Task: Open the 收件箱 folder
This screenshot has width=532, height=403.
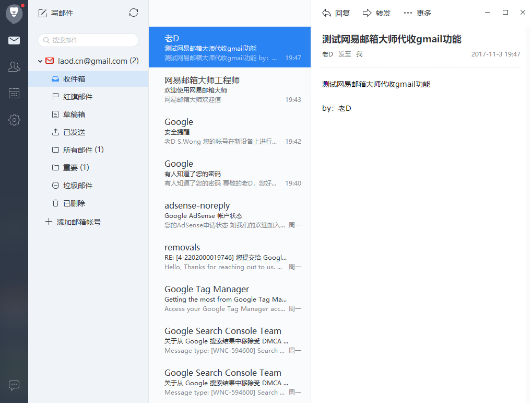Action: pyautogui.click(x=88, y=79)
